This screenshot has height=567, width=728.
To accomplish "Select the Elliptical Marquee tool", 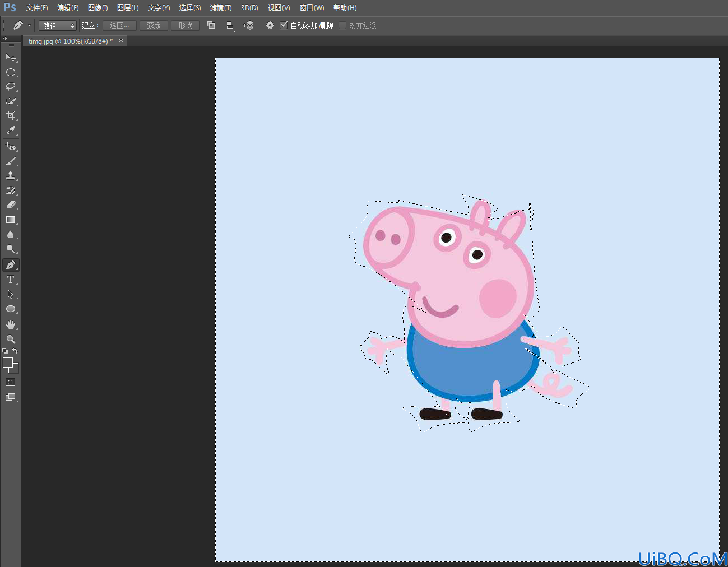I will 11,72.
